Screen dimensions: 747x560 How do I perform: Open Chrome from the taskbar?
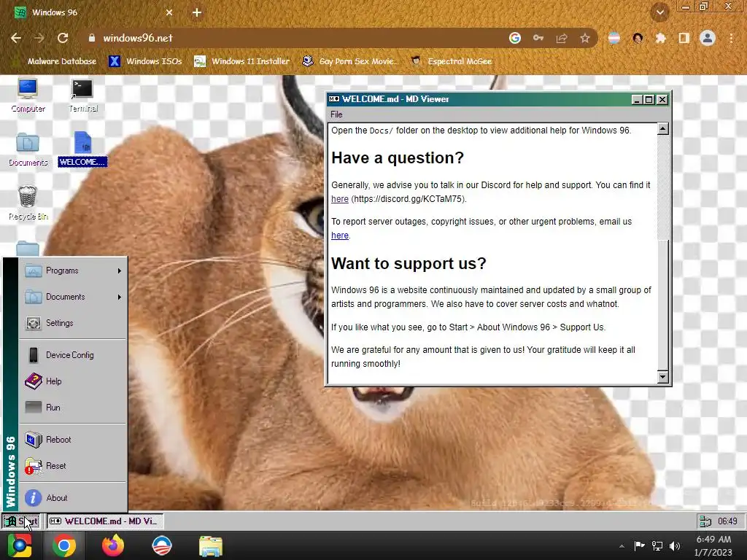[64, 545]
